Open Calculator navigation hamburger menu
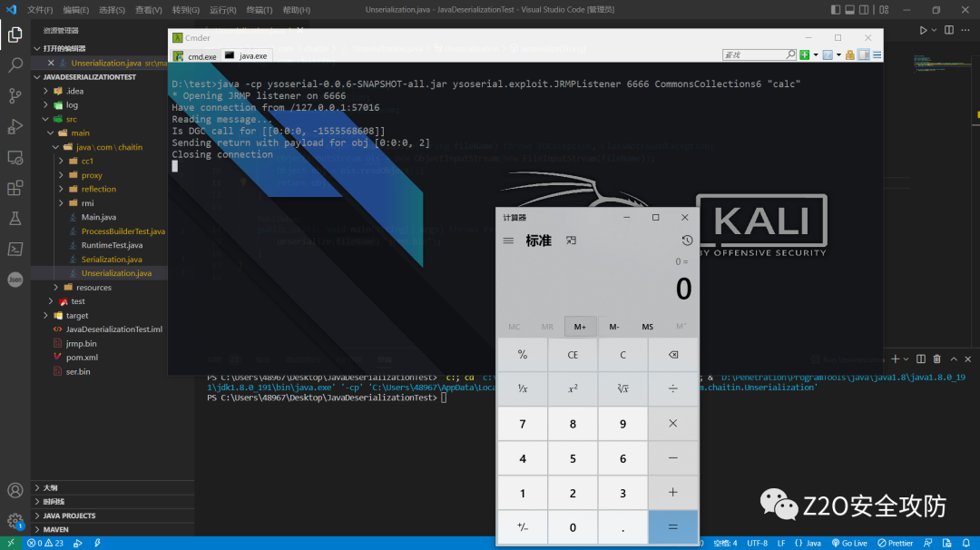Screen dimensions: 980x550 coord(509,241)
